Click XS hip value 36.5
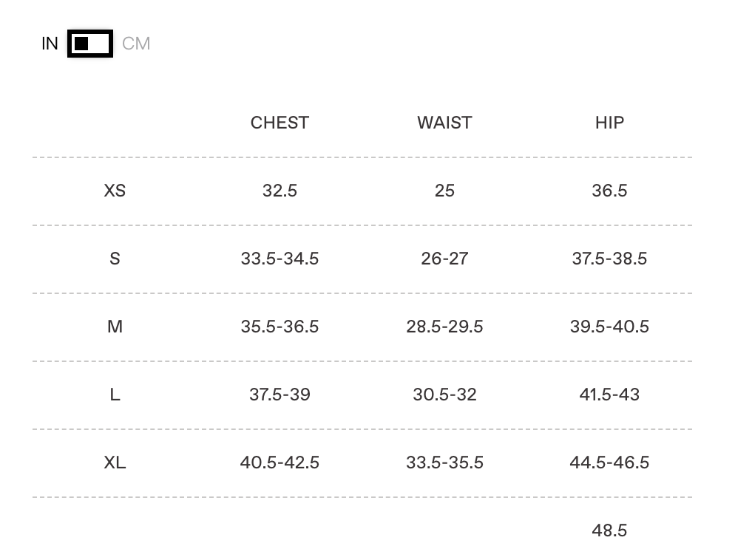 point(609,191)
